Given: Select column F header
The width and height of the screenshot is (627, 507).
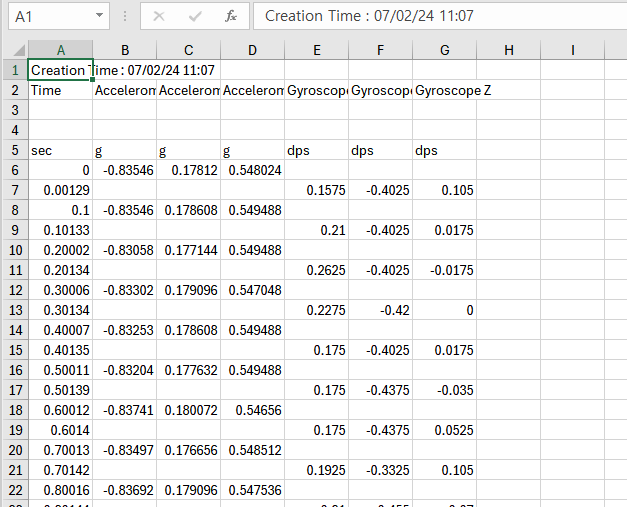Looking at the screenshot, I should [381, 50].
